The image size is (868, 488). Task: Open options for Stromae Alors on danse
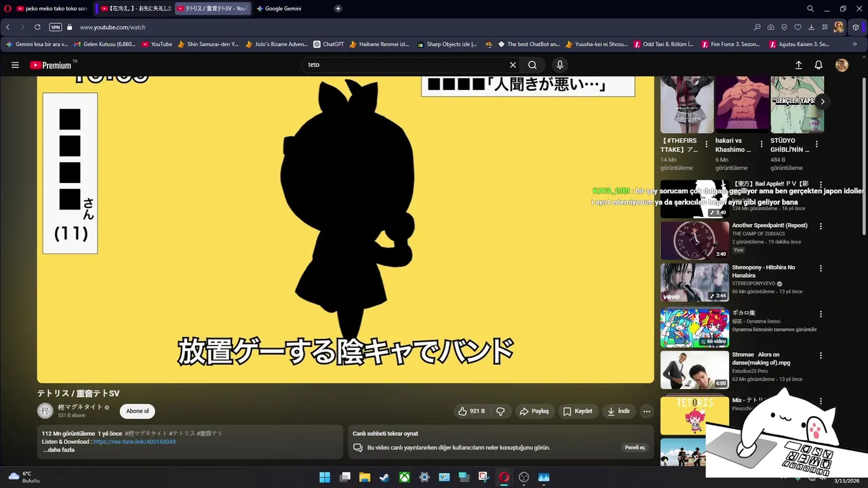click(821, 356)
